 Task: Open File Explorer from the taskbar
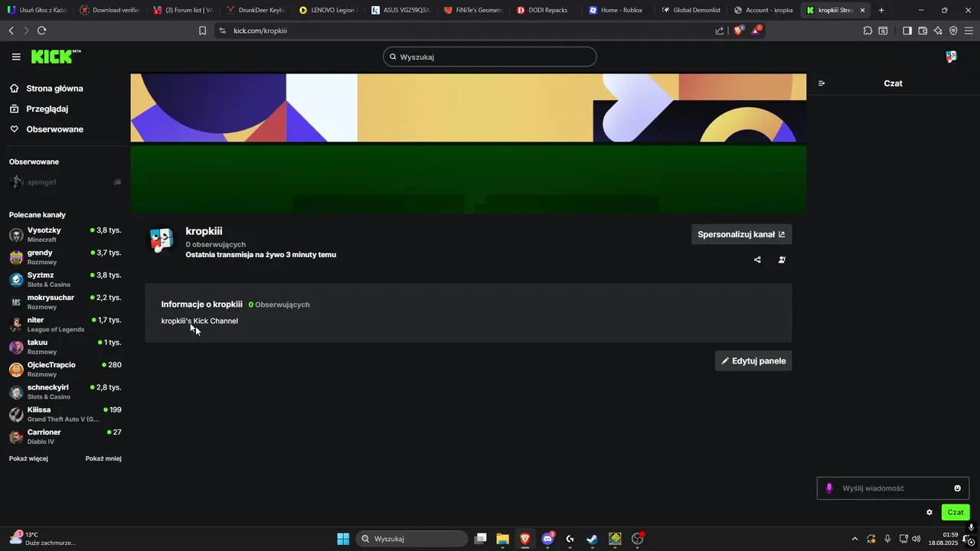(503, 539)
